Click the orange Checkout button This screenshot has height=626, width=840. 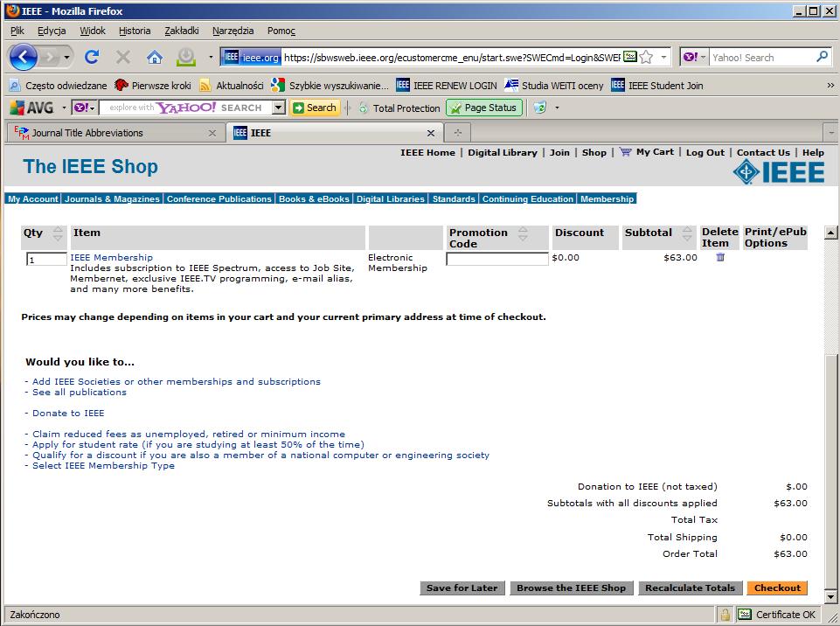click(x=777, y=588)
